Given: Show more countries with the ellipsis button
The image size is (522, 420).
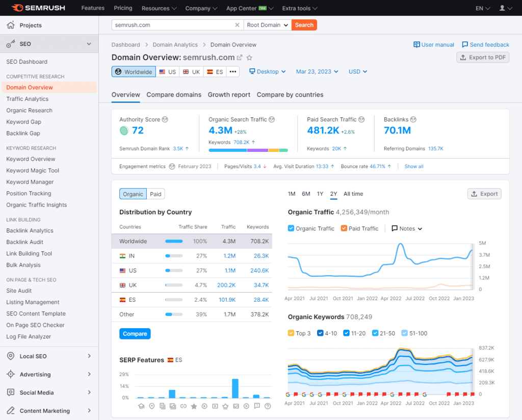Looking at the screenshot, I should click(x=233, y=71).
